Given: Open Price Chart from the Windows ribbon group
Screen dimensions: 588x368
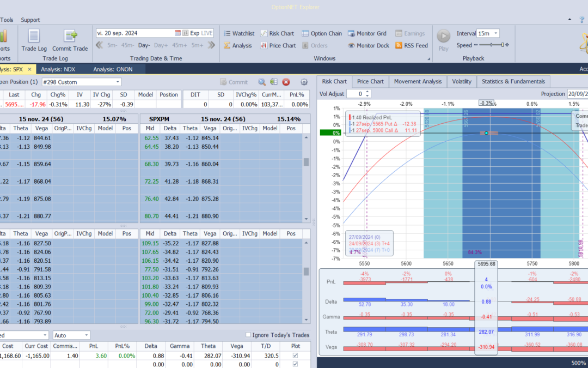Looking at the screenshot, I should (x=278, y=45).
